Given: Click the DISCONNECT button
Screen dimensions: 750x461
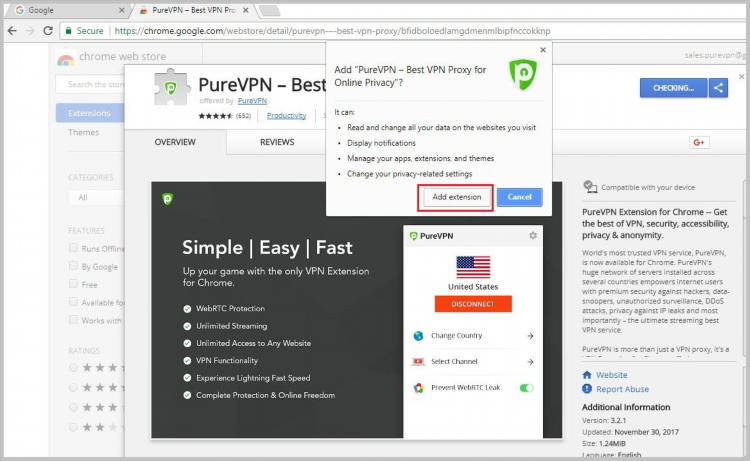Looking at the screenshot, I should (473, 304).
